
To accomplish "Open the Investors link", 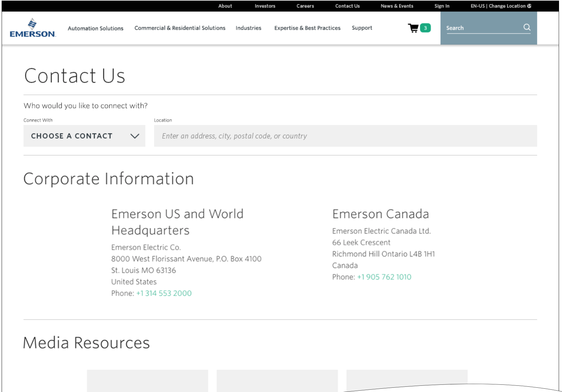I will coord(265,6).
